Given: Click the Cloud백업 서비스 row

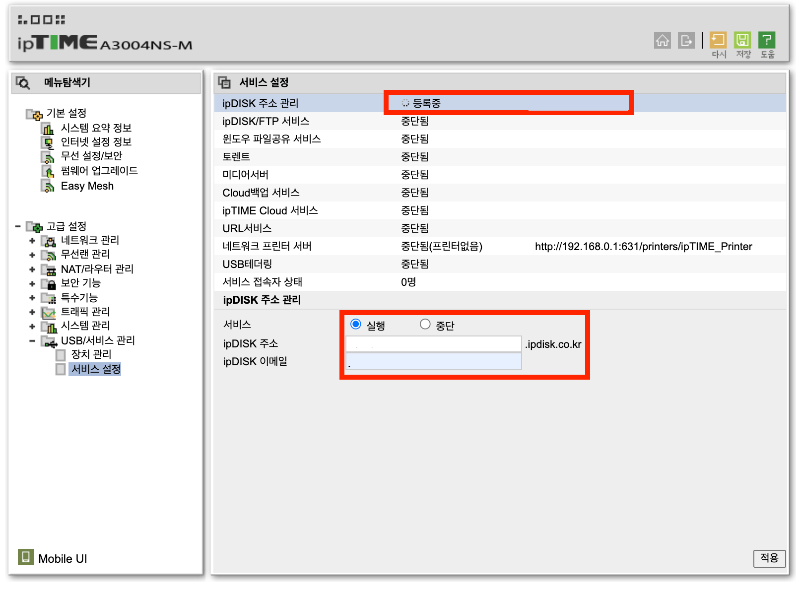Looking at the screenshot, I should [x=499, y=192].
